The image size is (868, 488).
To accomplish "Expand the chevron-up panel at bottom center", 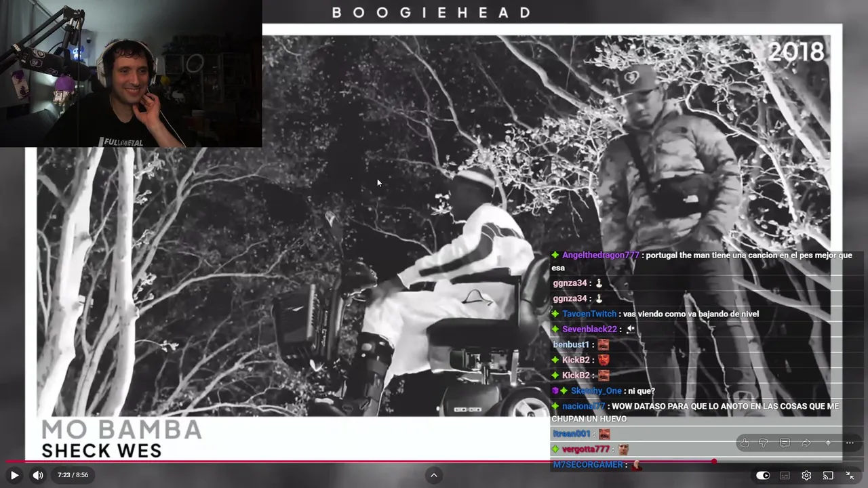I will 434,475.
